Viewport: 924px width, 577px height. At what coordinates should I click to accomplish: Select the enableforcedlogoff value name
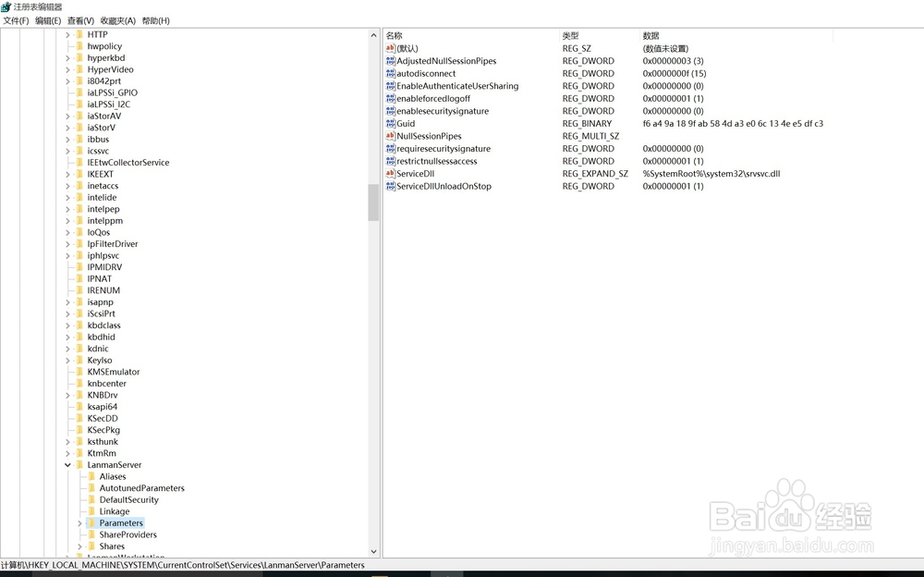tap(433, 99)
